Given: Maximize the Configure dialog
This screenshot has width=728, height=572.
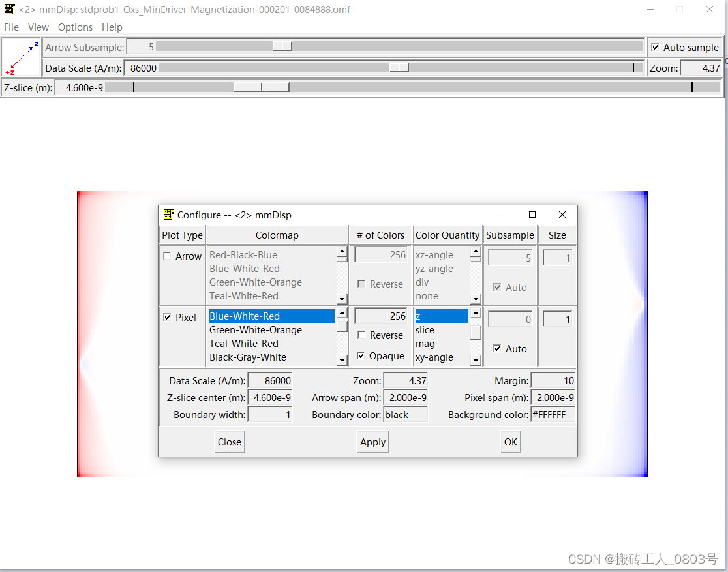Looking at the screenshot, I should click(532, 215).
